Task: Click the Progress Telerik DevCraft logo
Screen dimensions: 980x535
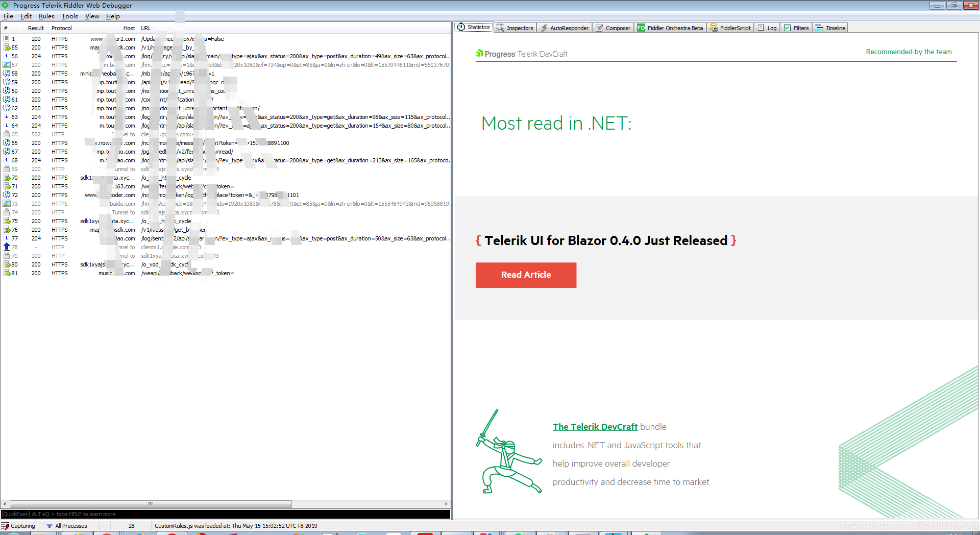Action: tap(521, 54)
